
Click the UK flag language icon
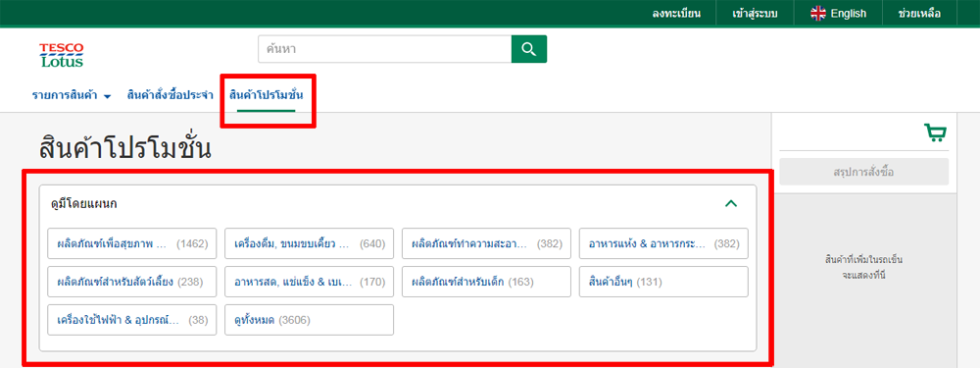(818, 13)
